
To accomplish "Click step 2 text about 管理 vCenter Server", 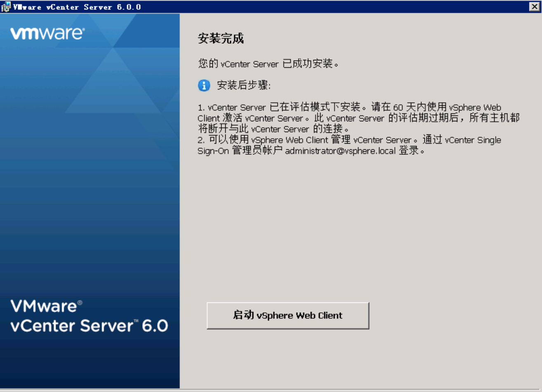I will [x=309, y=140].
